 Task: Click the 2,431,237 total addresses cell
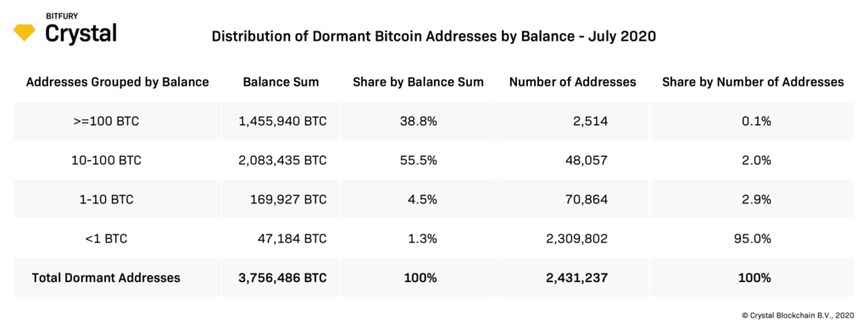(576, 278)
